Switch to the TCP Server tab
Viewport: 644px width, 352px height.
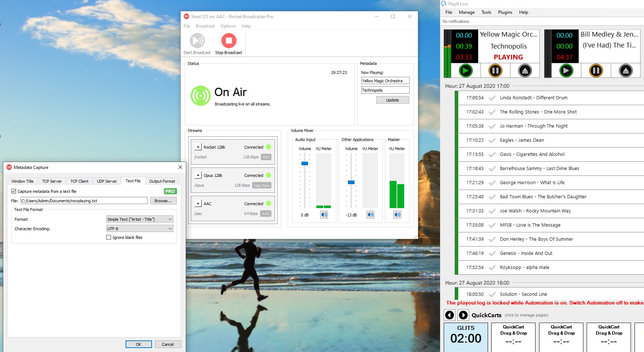pos(52,181)
